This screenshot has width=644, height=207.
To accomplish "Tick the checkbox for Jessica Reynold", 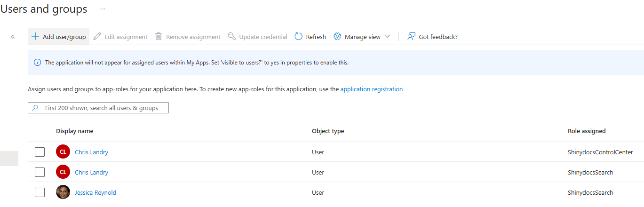I will [x=40, y=192].
